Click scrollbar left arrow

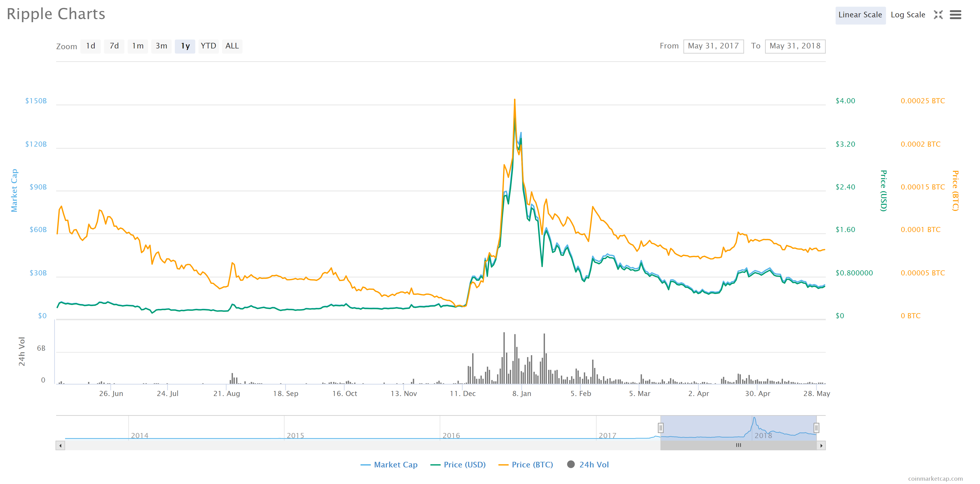60,445
